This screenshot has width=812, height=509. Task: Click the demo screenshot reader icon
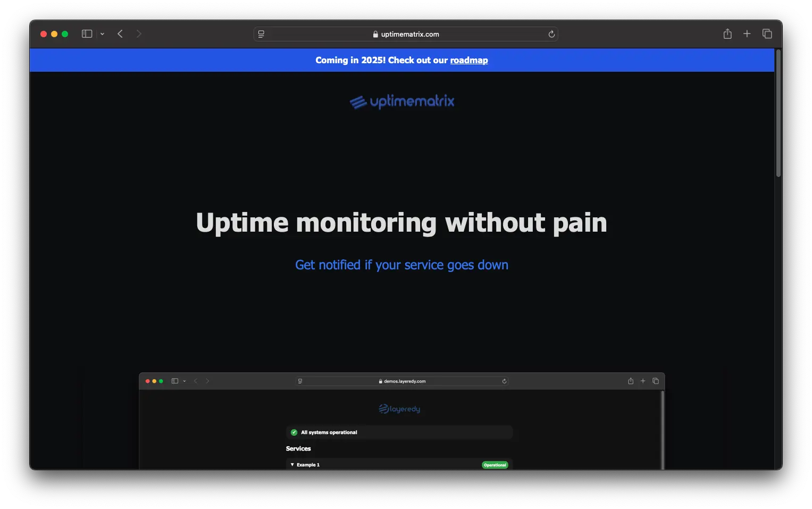pos(300,381)
